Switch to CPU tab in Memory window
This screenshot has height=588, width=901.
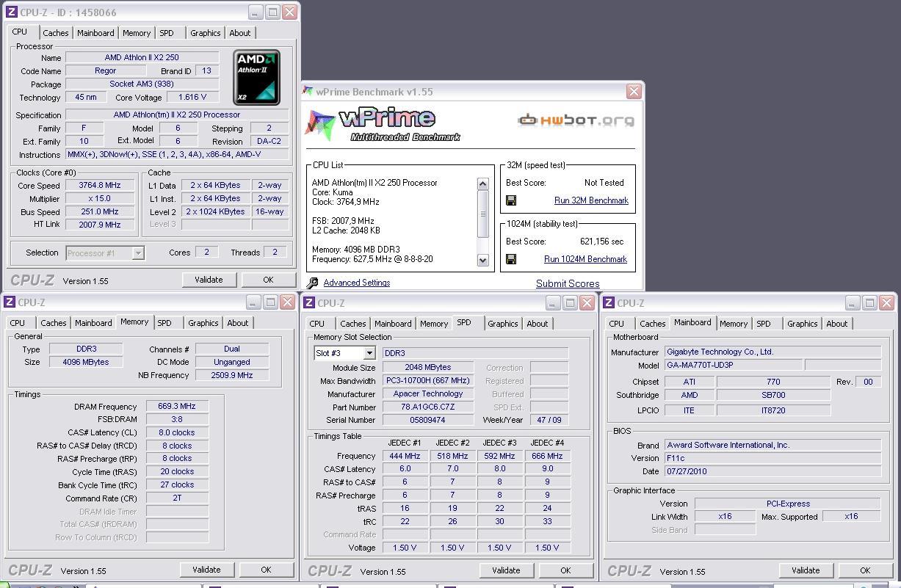(x=18, y=323)
